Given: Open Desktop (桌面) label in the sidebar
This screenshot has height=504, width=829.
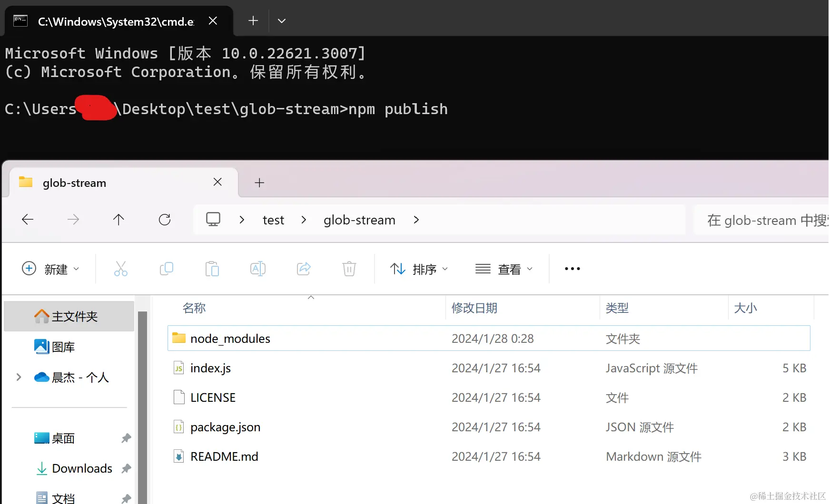Looking at the screenshot, I should (63, 438).
